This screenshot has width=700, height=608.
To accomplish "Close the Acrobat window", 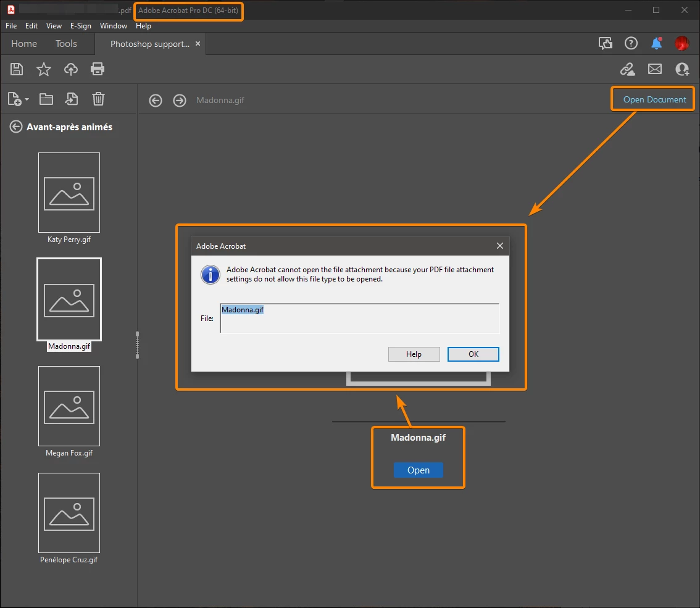I will [685, 10].
